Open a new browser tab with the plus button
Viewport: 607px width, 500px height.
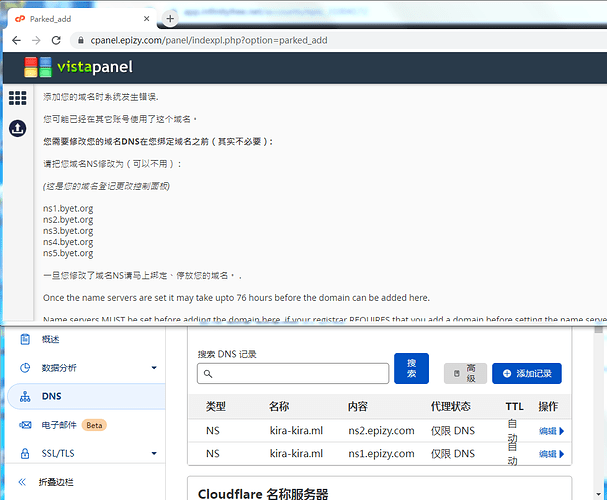[170, 18]
